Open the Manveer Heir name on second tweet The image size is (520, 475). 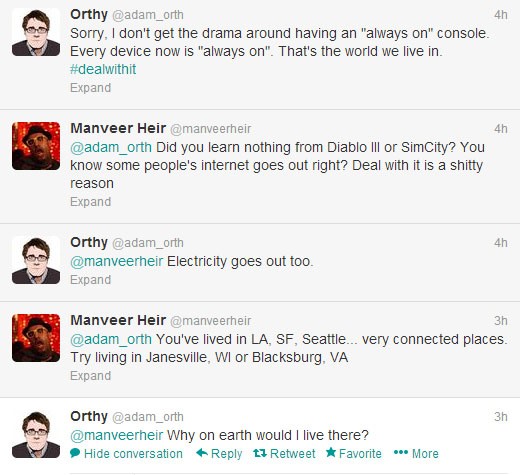118,128
